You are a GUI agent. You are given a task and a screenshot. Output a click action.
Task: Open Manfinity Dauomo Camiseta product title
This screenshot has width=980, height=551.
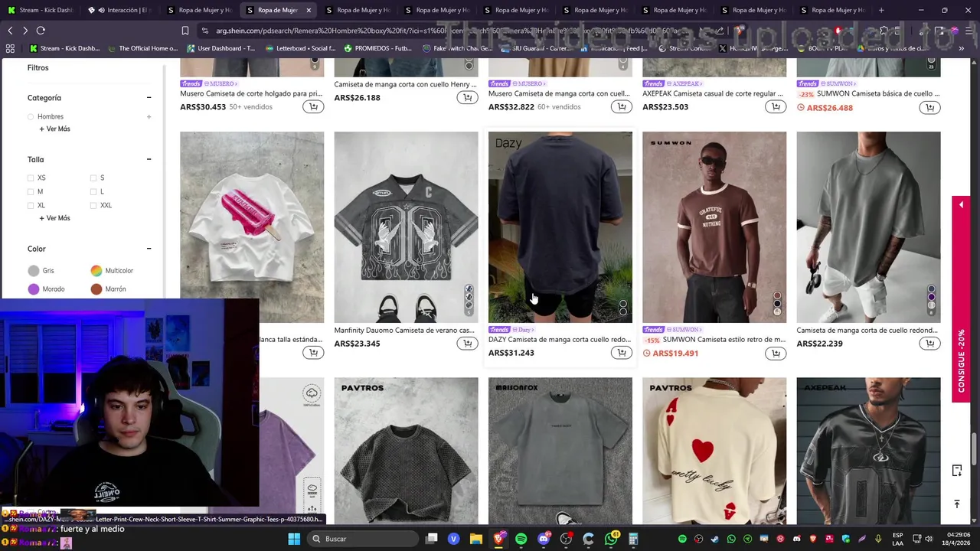[x=404, y=331]
